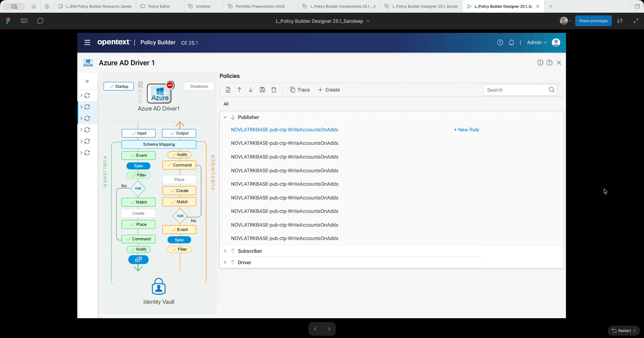This screenshot has width=644, height=338.
Task: Click the home icon in tab bar
Action: click(x=34, y=6)
